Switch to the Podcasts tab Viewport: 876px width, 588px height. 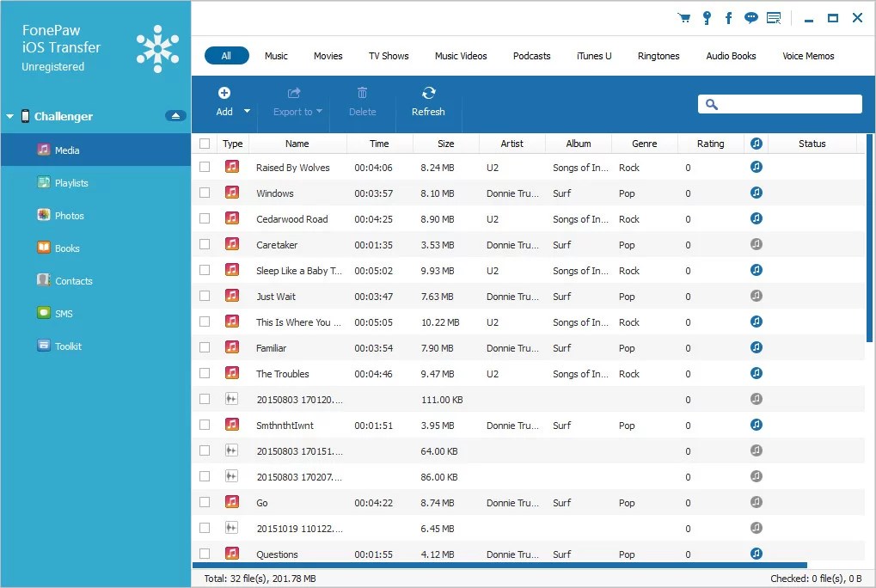click(532, 56)
